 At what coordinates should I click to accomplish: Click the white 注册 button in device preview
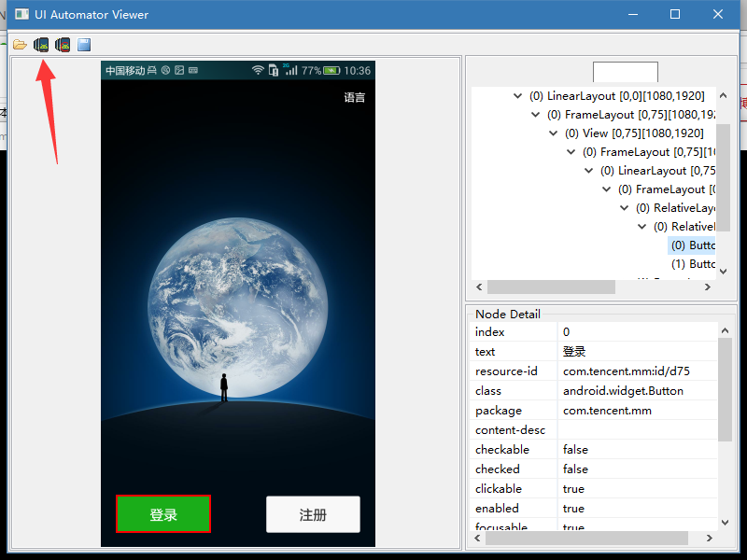(313, 514)
